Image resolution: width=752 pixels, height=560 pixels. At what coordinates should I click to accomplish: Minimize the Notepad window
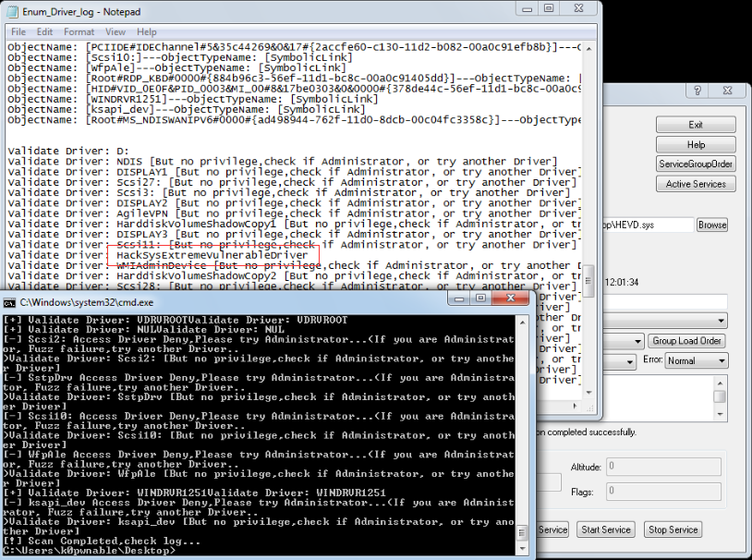click(528, 8)
